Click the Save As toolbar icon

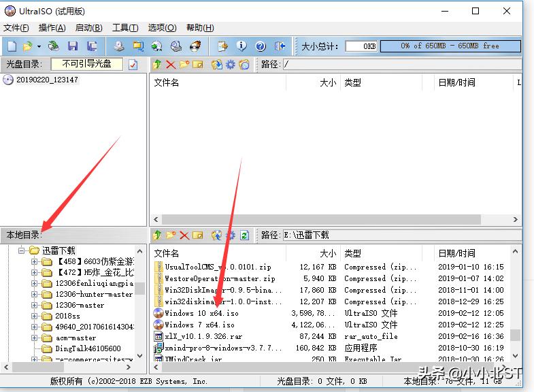tap(92, 46)
